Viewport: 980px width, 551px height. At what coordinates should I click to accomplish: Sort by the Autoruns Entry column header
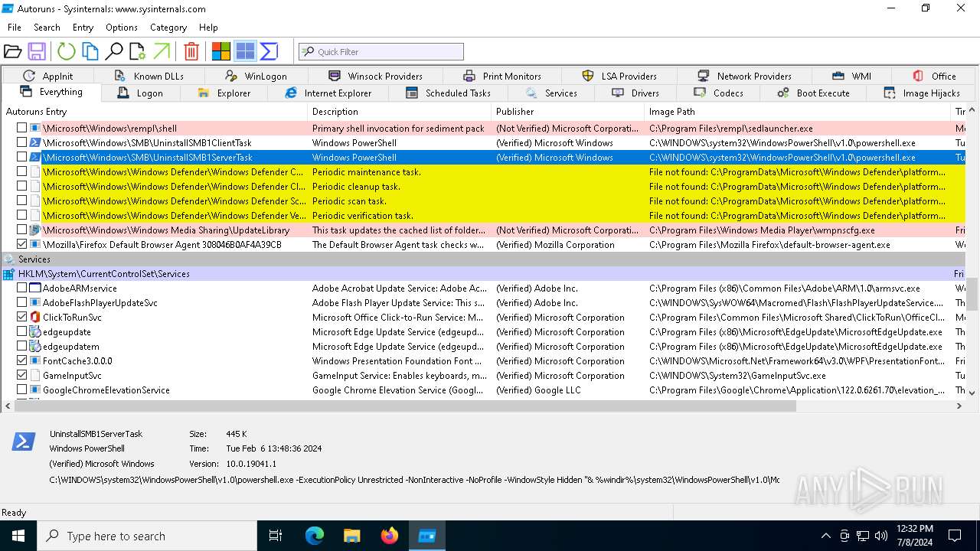[x=154, y=112]
